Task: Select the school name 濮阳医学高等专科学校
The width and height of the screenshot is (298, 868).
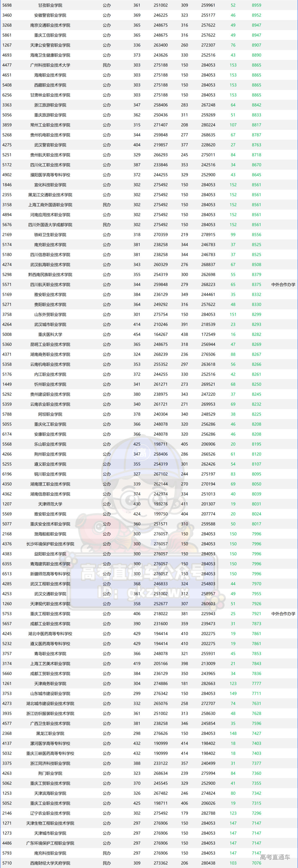Action: point(50,175)
